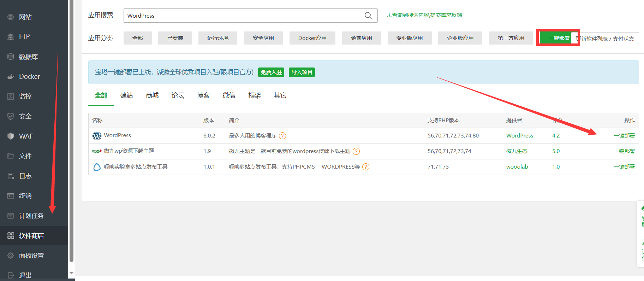
Task: Click the 退出 logout icon
Action: [11, 275]
